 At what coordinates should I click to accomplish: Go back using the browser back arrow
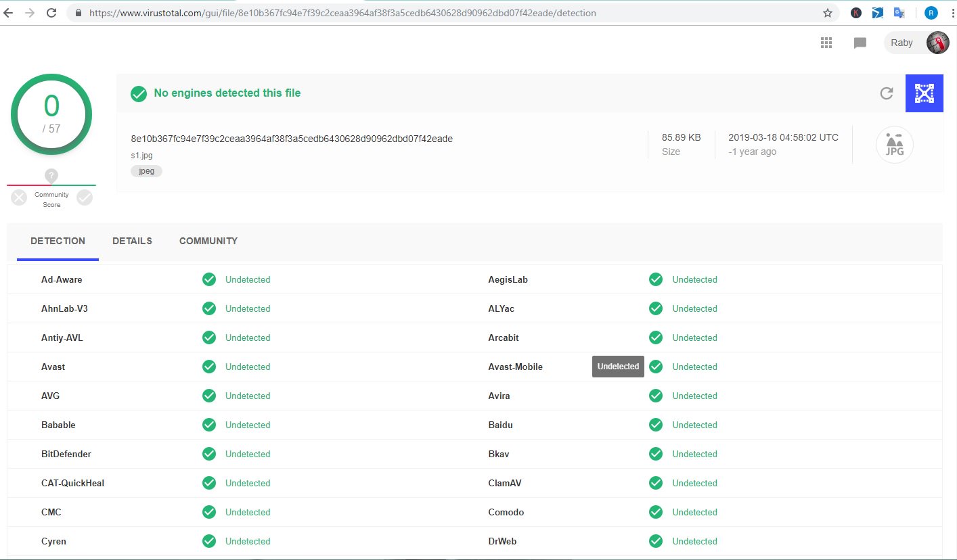point(9,13)
